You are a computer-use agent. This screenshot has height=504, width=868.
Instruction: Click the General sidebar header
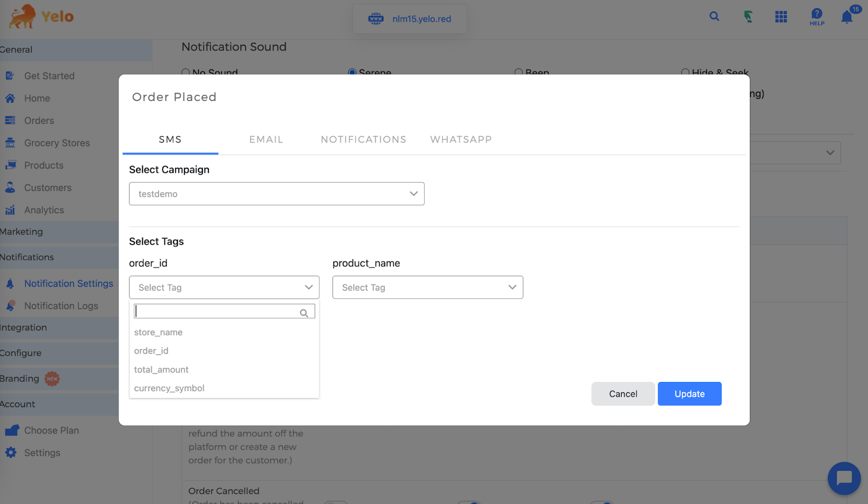click(x=76, y=50)
